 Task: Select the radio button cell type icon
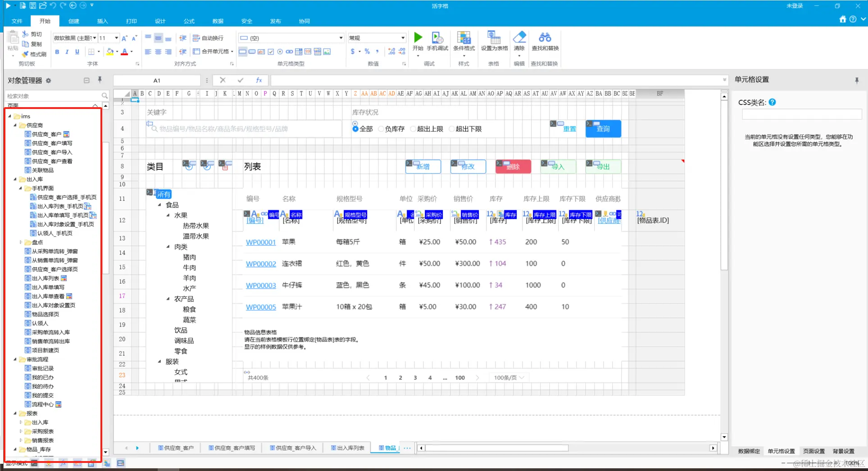(280, 52)
